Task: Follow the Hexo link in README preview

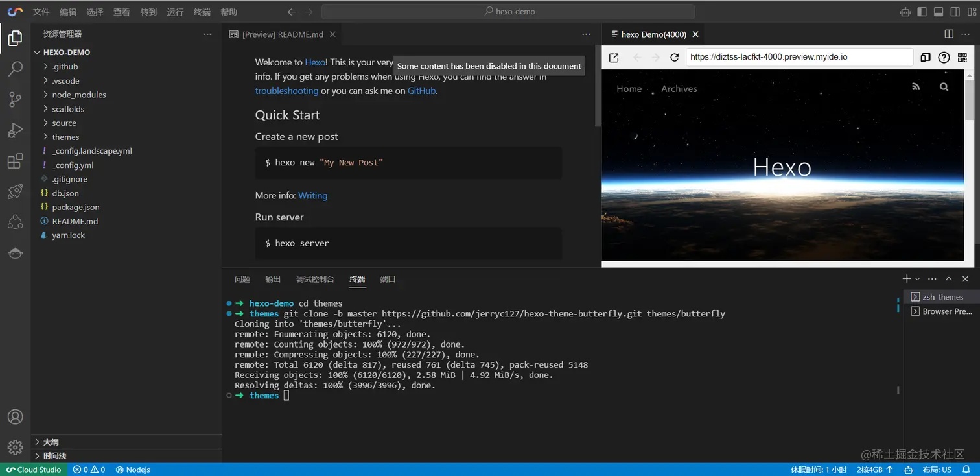Action: 315,62
